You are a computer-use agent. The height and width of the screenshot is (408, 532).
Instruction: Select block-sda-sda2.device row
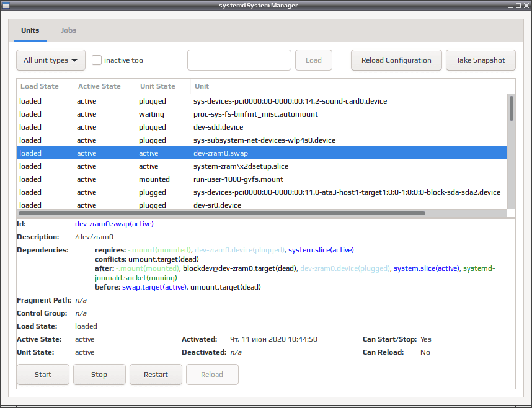(x=262, y=192)
